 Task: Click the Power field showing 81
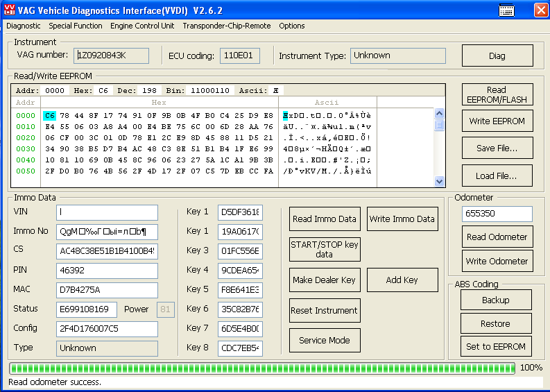[166, 309]
